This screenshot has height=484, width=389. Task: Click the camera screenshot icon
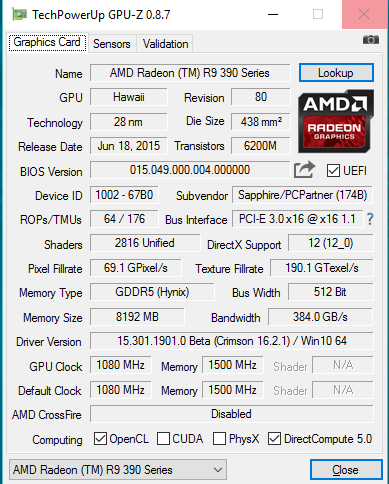pos(371,40)
